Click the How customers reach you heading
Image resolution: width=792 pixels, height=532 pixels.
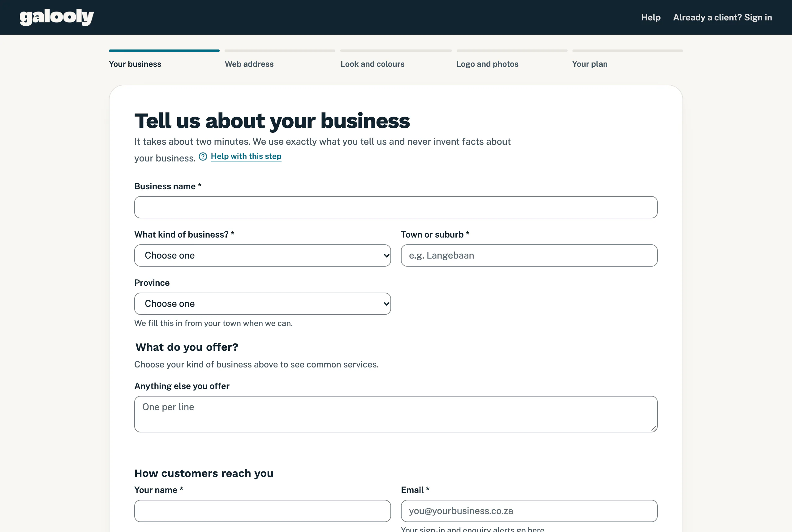pyautogui.click(x=204, y=473)
